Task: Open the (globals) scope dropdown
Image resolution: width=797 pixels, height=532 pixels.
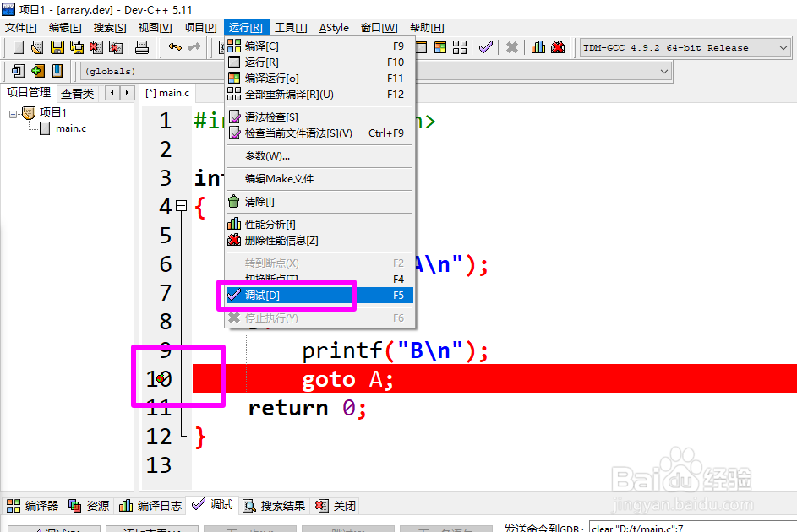Action: (151, 72)
